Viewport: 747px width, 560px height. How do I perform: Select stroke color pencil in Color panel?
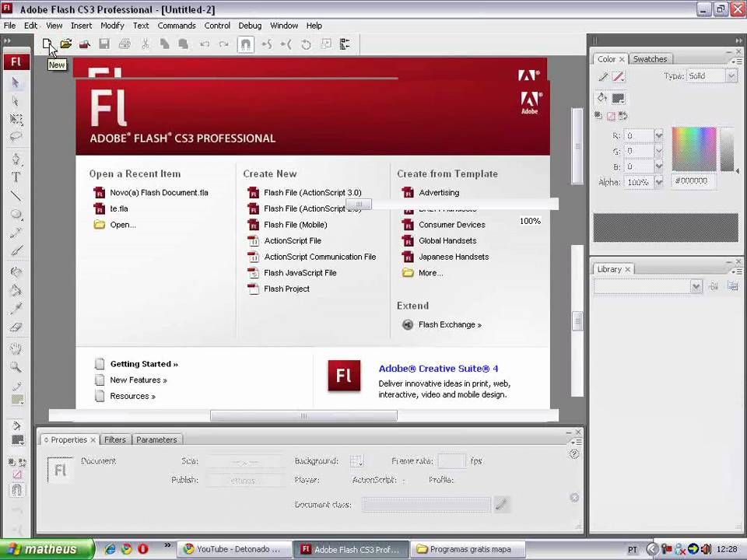click(x=603, y=77)
